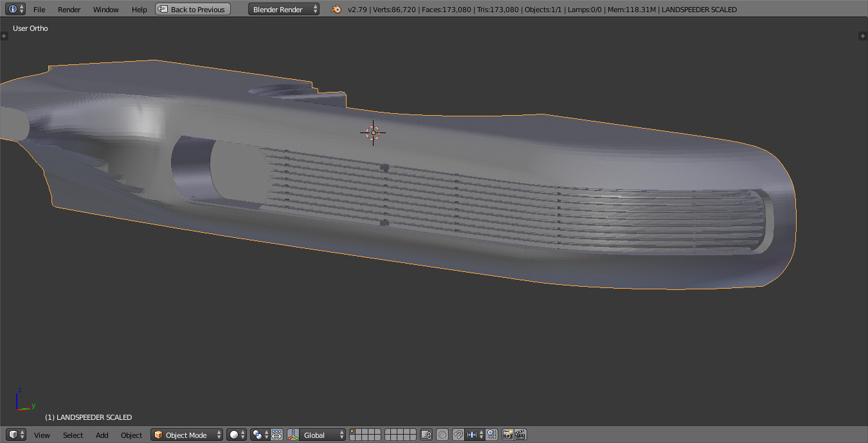Viewport: 868px width, 443px height.
Task: Click Back to Previous button
Action: click(193, 10)
